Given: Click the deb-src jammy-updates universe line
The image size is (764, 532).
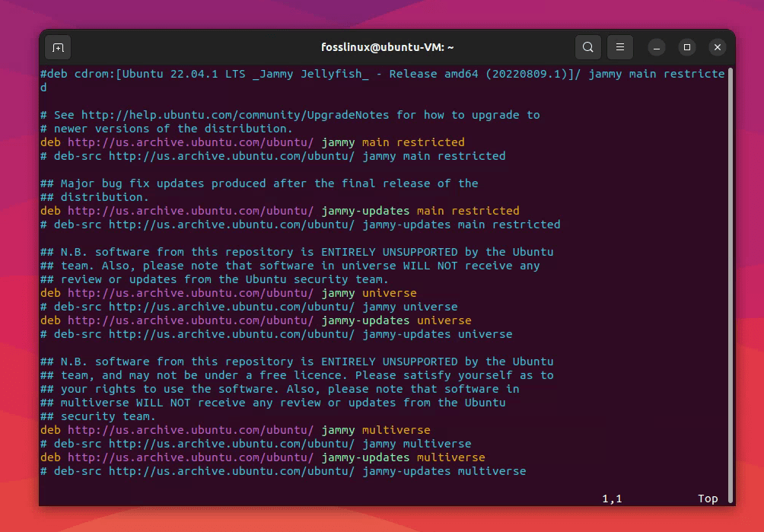Looking at the screenshot, I should click(276, 333).
